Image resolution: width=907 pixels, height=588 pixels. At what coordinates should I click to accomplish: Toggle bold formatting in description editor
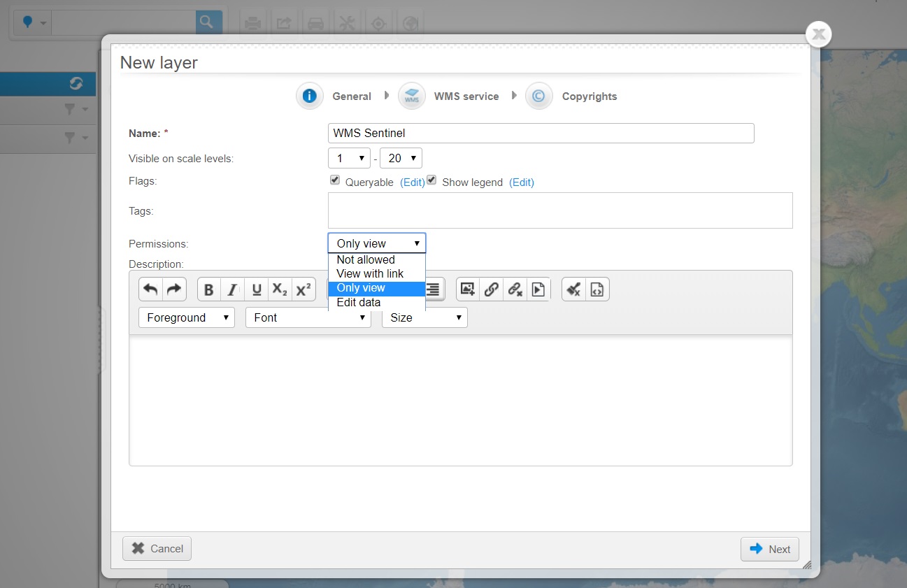(209, 289)
